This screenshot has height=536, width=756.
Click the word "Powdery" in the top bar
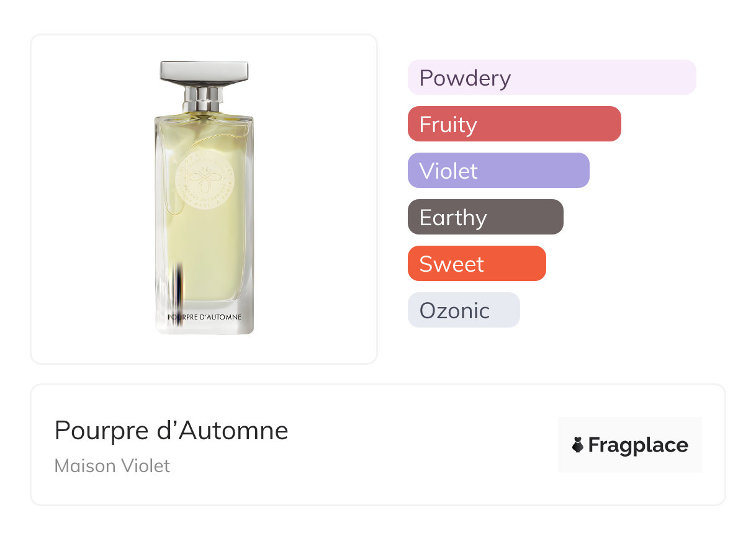[x=465, y=78]
